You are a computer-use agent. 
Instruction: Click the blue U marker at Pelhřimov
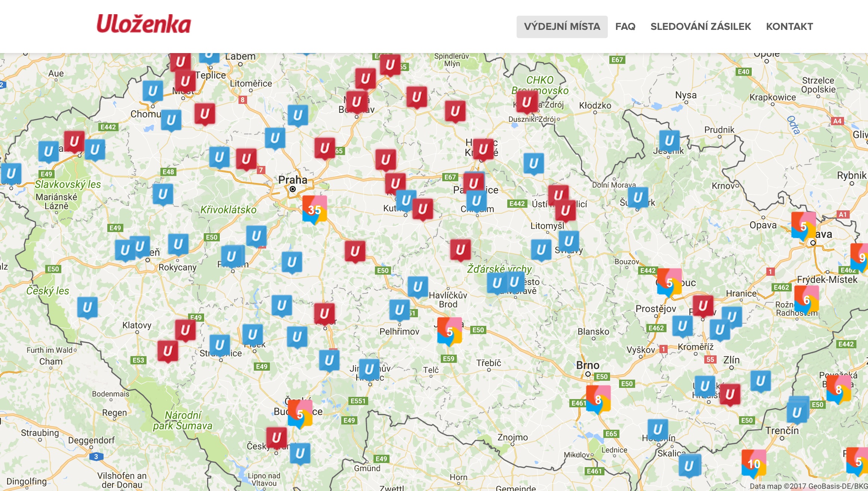pyautogui.click(x=400, y=310)
